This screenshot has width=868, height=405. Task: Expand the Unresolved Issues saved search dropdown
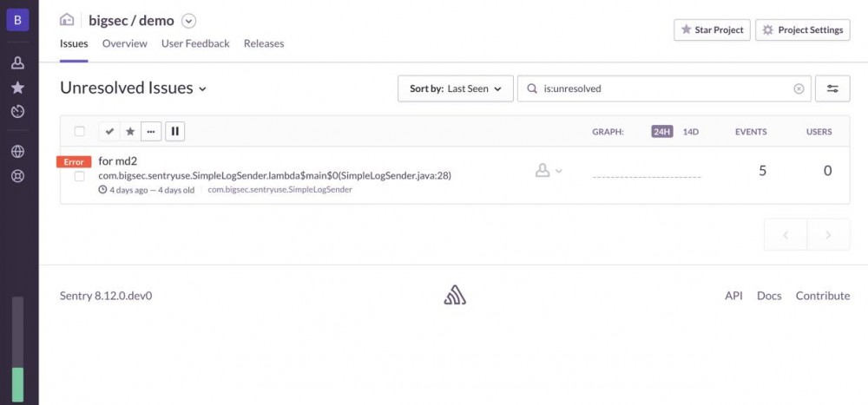(x=133, y=88)
